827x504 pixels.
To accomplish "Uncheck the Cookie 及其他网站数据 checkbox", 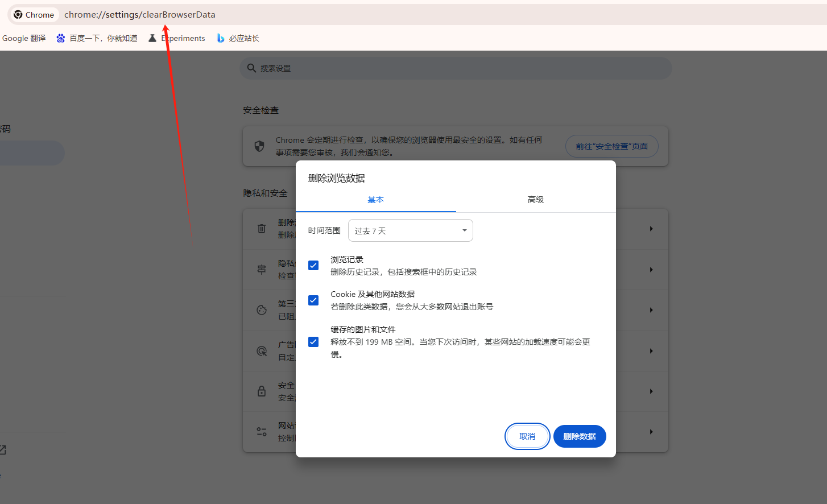I will tap(313, 300).
